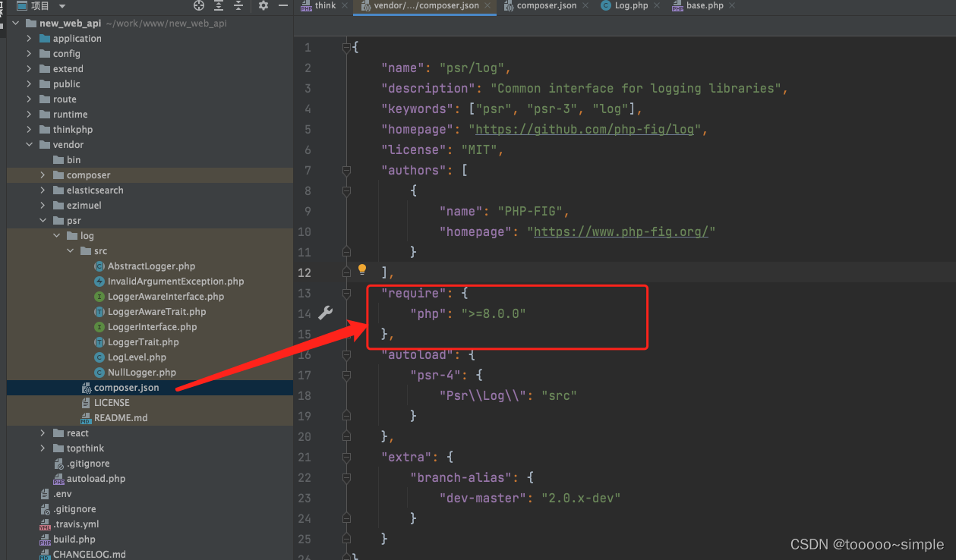The image size is (956, 560).
Task: Fold the branch-alias block at line 22
Action: [x=346, y=478]
